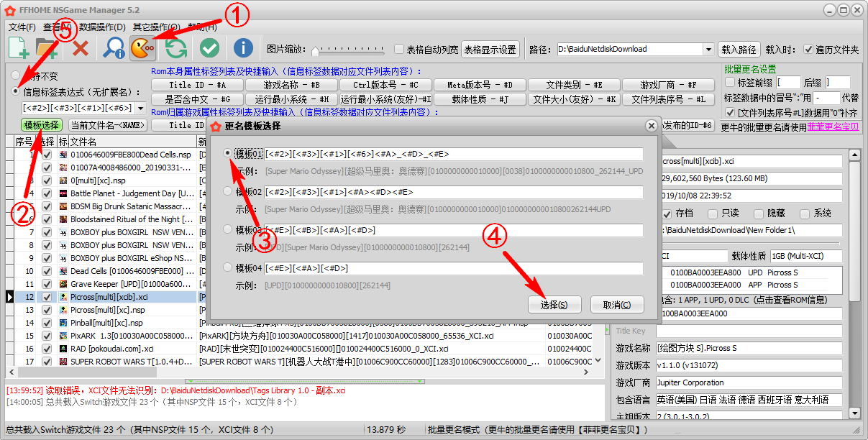Click the 游戏厂商 Jupiter Corporation field

pos(747,382)
